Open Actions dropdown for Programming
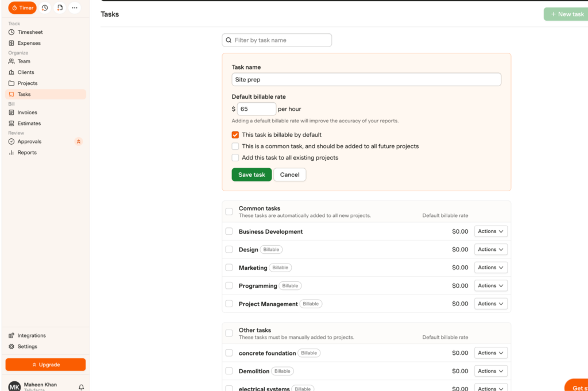The width and height of the screenshot is (588, 391). click(491, 286)
